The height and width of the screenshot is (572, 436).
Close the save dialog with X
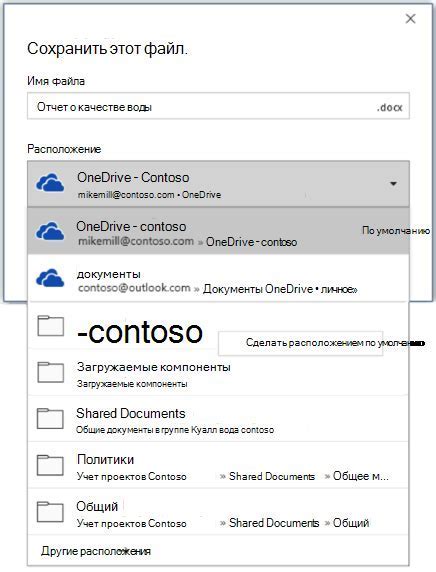(410, 19)
